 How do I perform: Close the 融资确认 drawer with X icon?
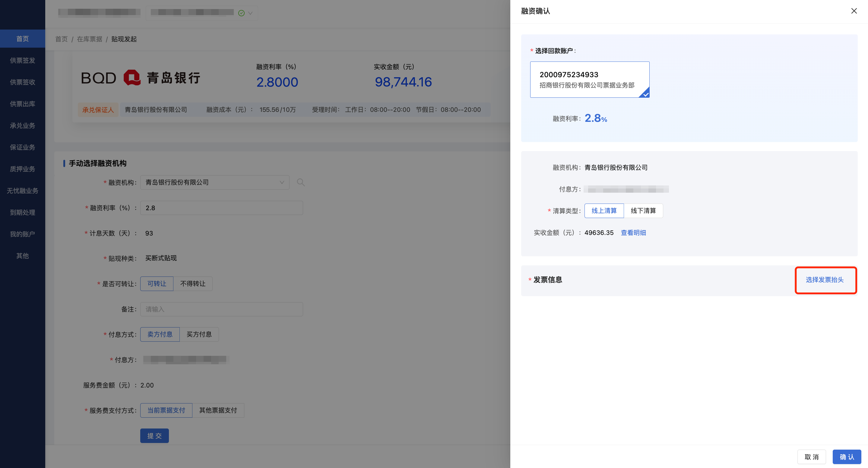click(x=854, y=11)
